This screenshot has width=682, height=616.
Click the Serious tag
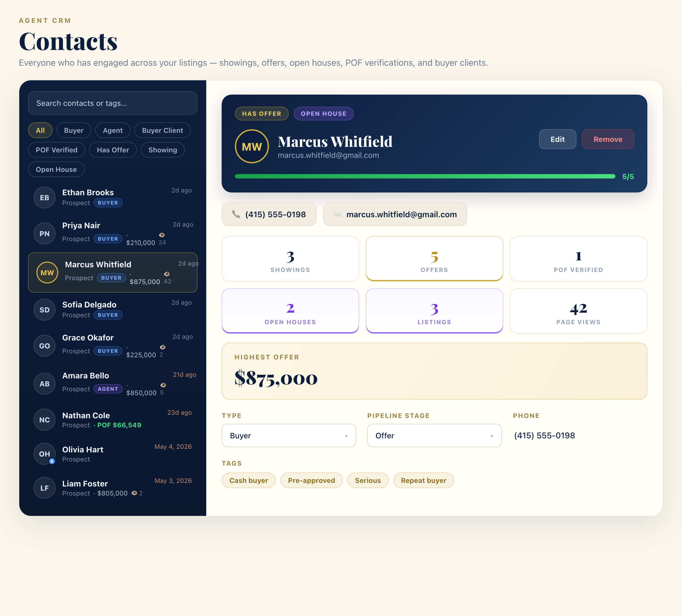pyautogui.click(x=368, y=480)
